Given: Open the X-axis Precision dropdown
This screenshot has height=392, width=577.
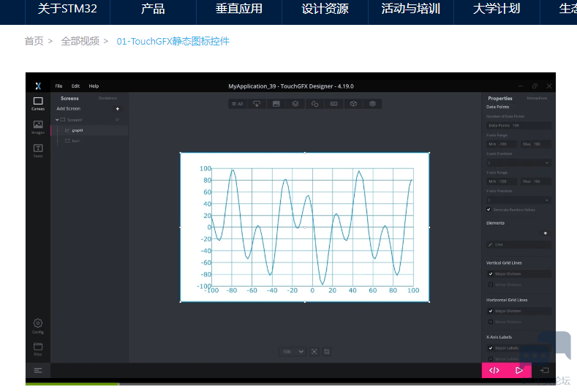Looking at the screenshot, I should point(518,162).
